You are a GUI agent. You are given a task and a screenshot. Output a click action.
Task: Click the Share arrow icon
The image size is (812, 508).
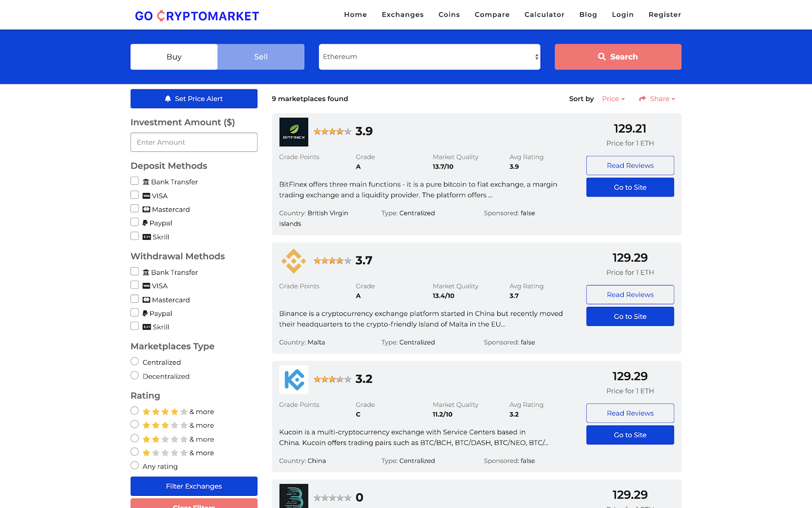click(x=642, y=99)
